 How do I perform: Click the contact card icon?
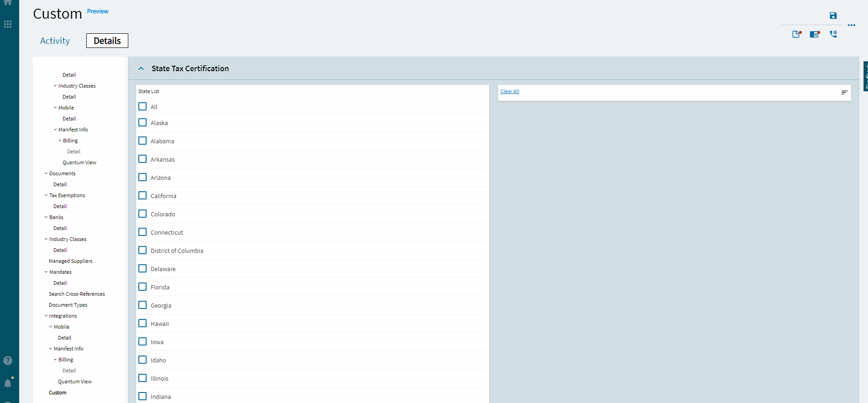[x=815, y=34]
